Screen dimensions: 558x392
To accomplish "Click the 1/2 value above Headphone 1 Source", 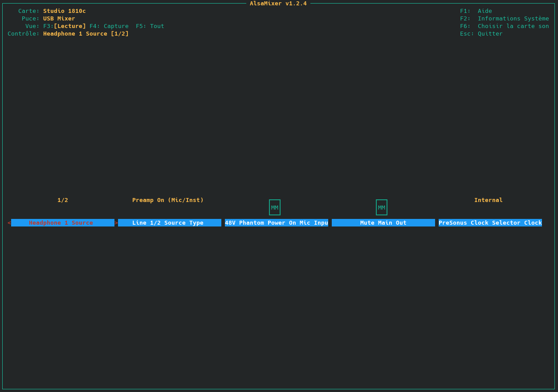I will click(x=63, y=200).
